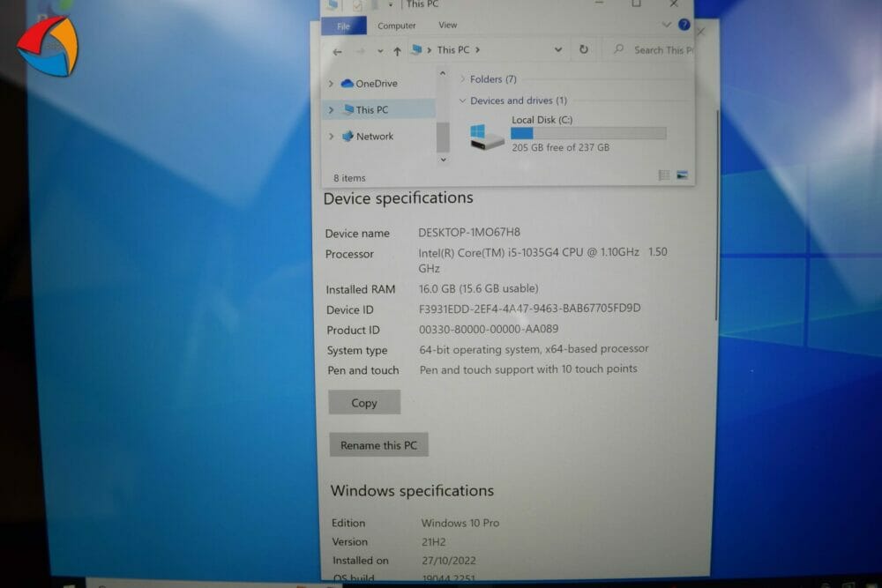Switch to the Computer ribbon tab
The height and width of the screenshot is (588, 882).
(x=397, y=26)
